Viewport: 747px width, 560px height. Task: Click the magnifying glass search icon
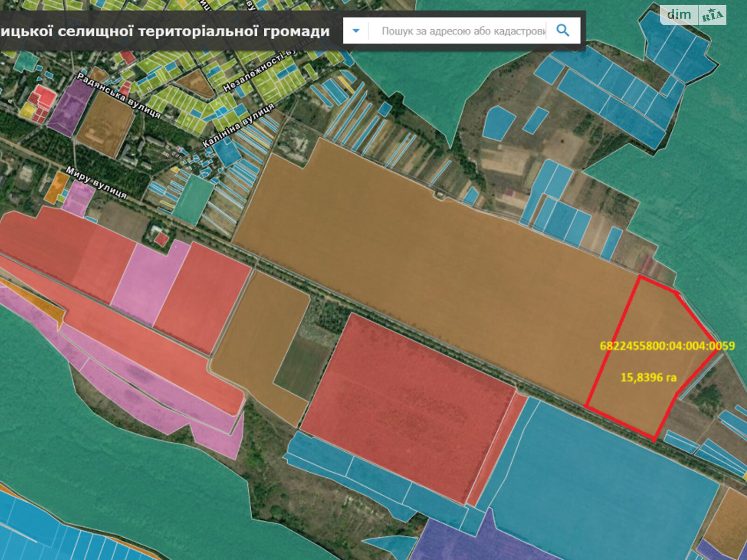pyautogui.click(x=563, y=31)
